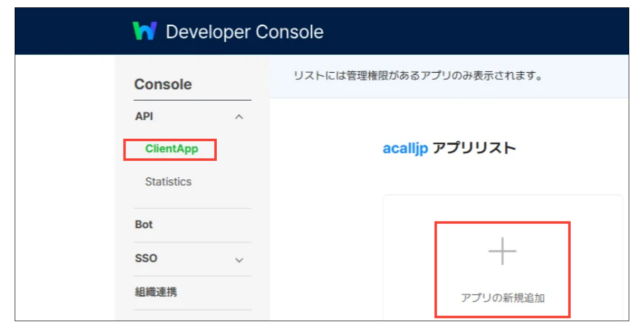
Task: Select the highlighted ClientApp entry
Action: coord(170,149)
